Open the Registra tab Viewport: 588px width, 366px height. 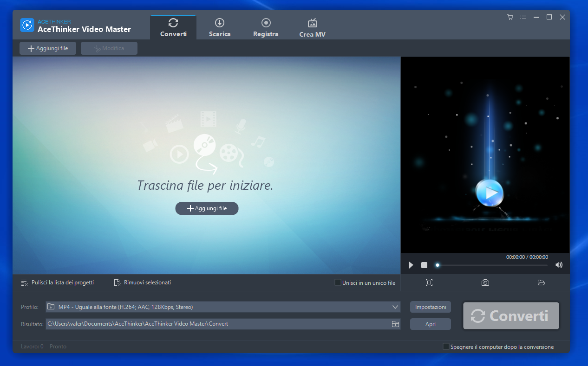[266, 28]
